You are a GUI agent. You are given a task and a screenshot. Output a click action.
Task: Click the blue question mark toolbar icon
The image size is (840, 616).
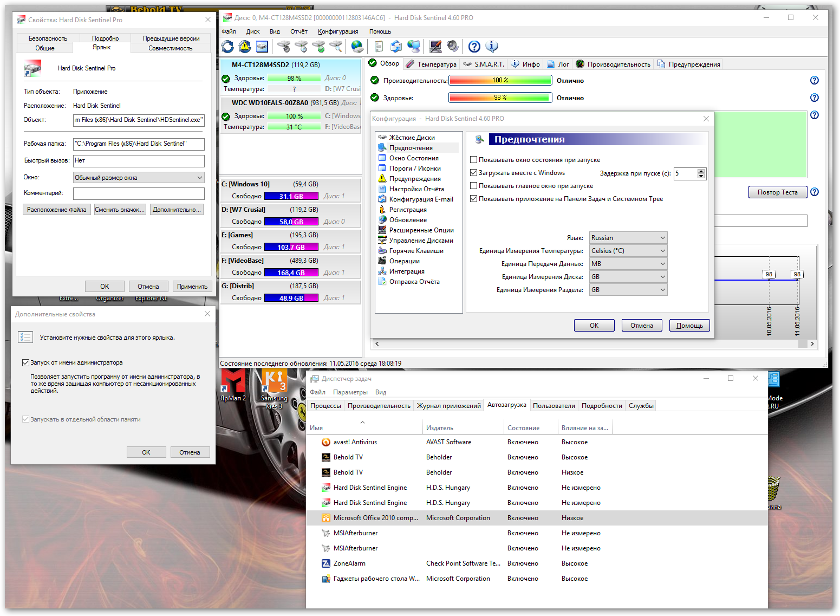pyautogui.click(x=474, y=47)
